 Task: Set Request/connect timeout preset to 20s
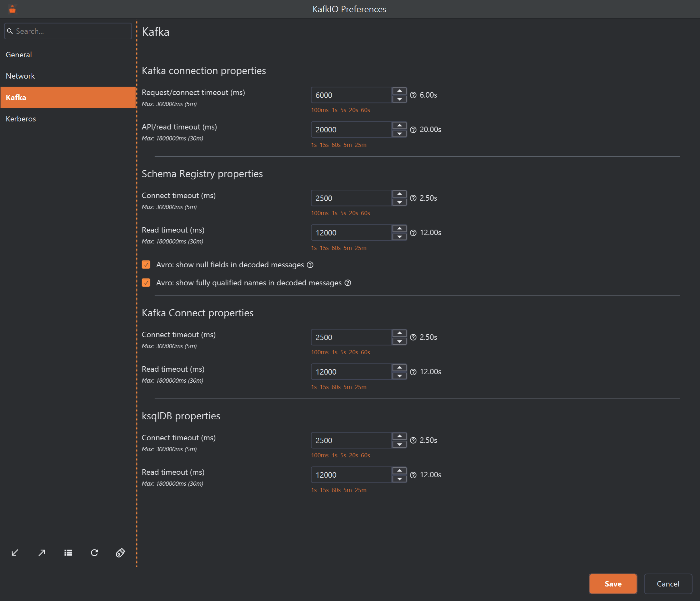[x=353, y=110]
